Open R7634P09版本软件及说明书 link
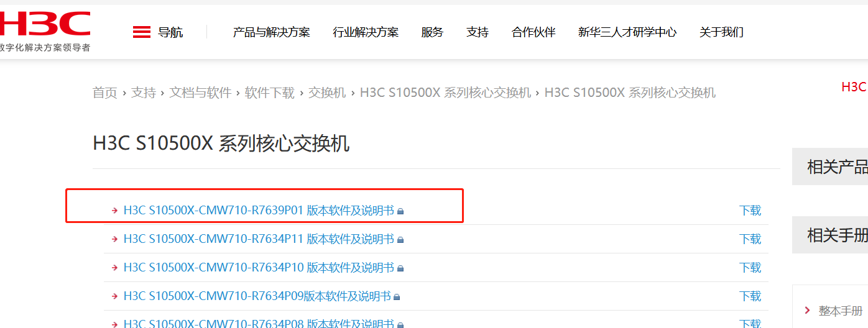868x328 pixels. click(257, 296)
